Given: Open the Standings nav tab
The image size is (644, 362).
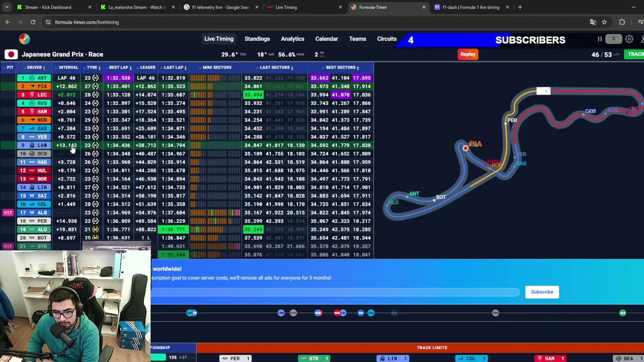Looking at the screenshot, I should 257,39.
